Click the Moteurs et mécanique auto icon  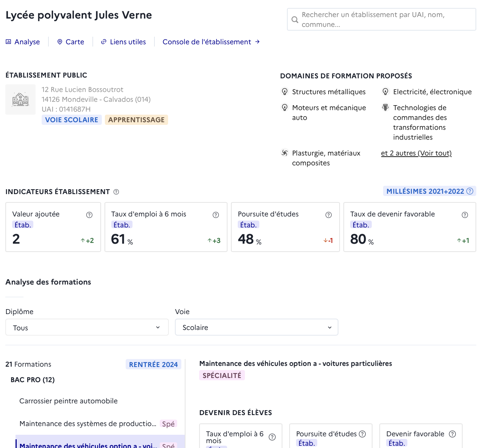[x=285, y=107]
